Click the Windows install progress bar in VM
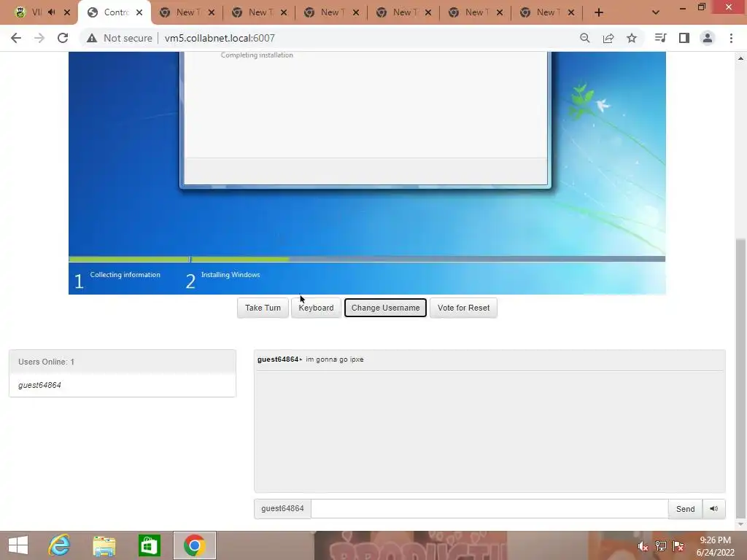 point(367,259)
